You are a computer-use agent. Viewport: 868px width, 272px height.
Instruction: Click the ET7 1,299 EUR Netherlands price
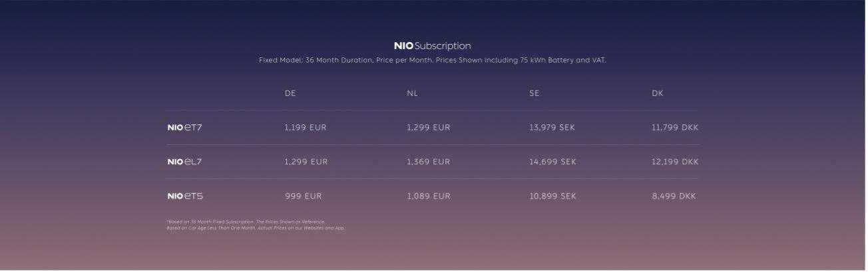pos(428,128)
